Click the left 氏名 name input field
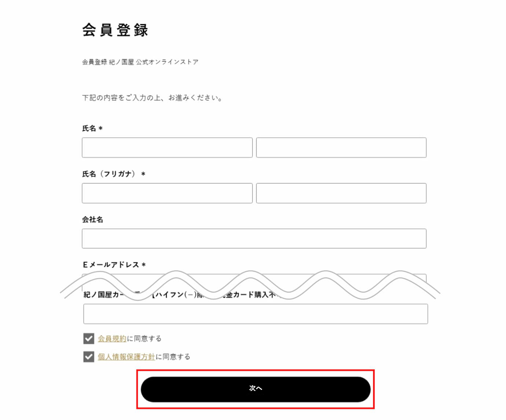Viewport: 506px width, 420px height. click(167, 148)
